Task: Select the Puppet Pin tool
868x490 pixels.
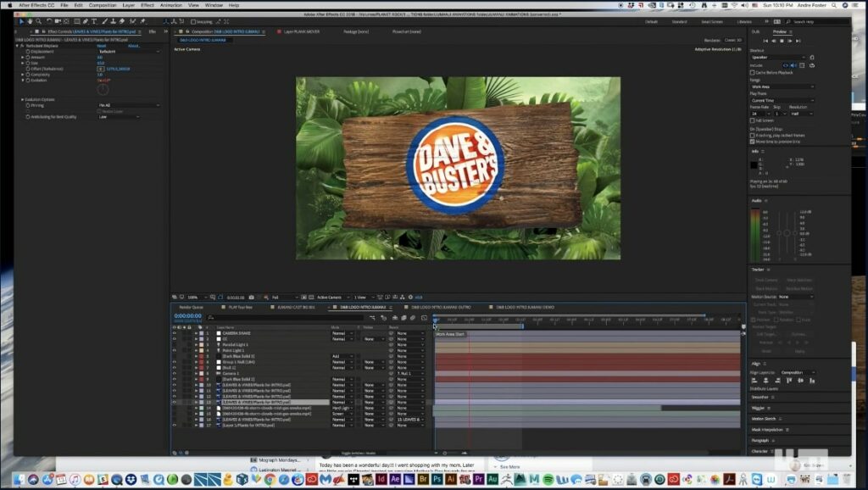Action: 142,21
